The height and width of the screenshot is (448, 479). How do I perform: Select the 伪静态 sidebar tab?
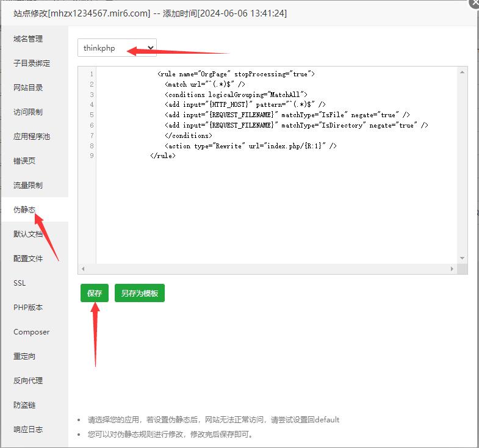(24, 210)
